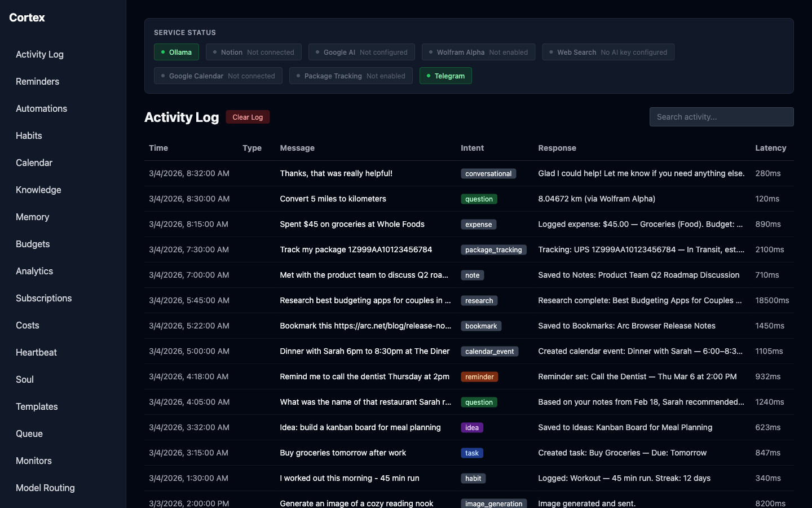Image resolution: width=812 pixels, height=508 pixels.
Task: Switch to Model Routing
Action: [45, 488]
